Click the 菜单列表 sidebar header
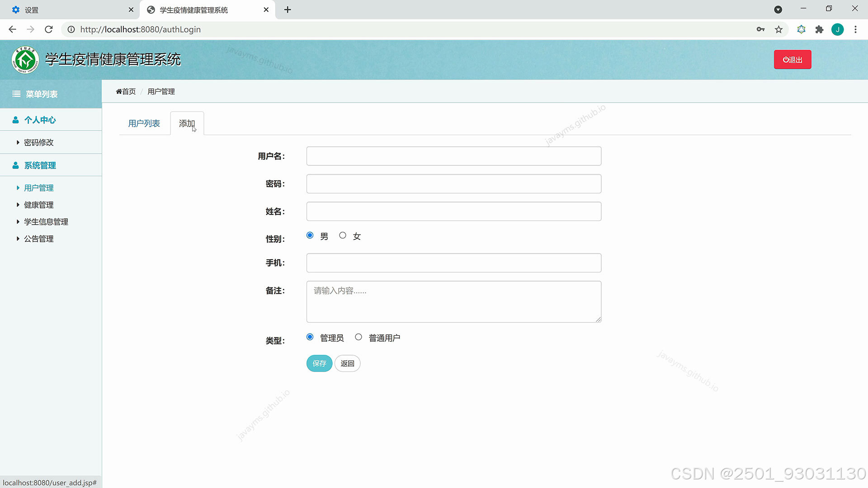 pos(51,94)
